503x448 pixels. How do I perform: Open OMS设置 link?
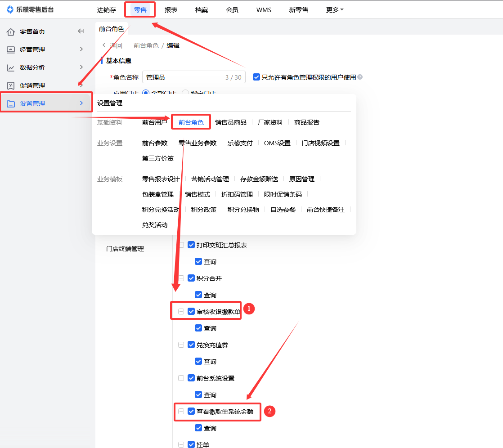(x=277, y=143)
